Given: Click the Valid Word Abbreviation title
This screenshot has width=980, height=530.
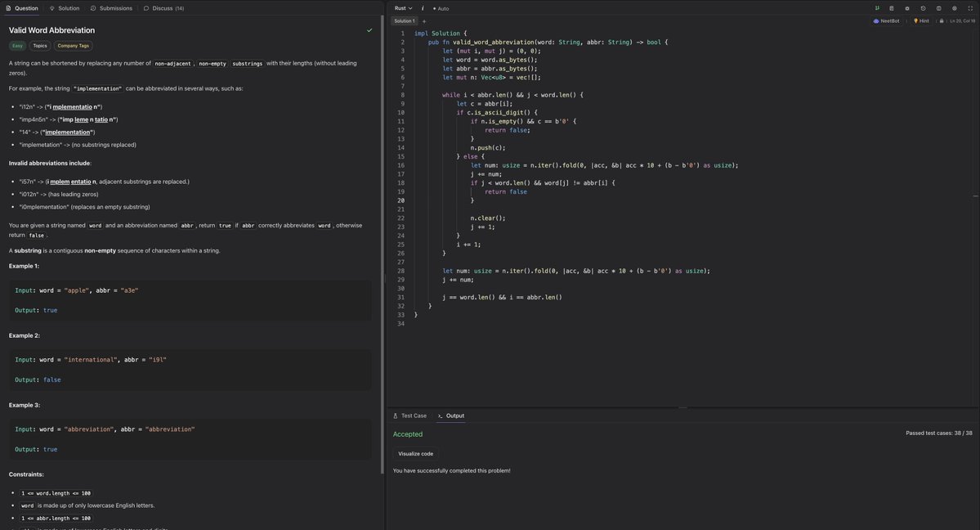Looking at the screenshot, I should 51,30.
